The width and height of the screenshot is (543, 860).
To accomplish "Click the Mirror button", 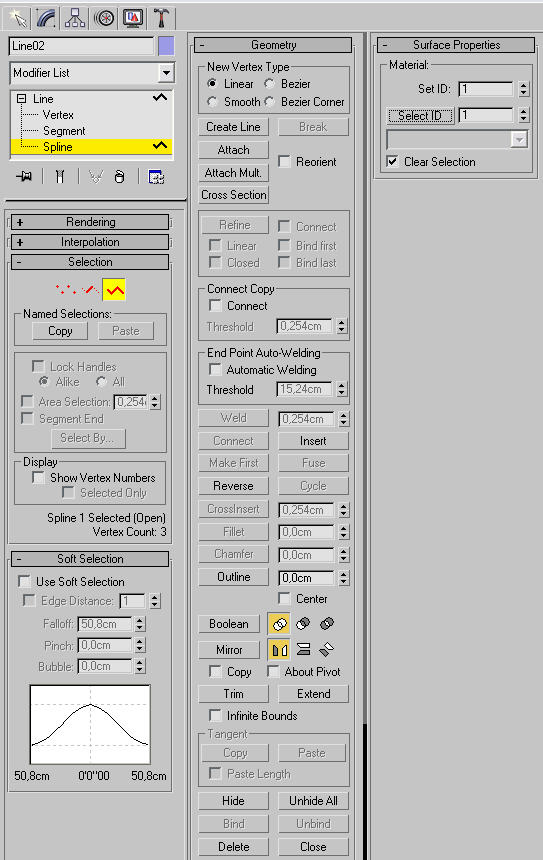I will pos(229,650).
